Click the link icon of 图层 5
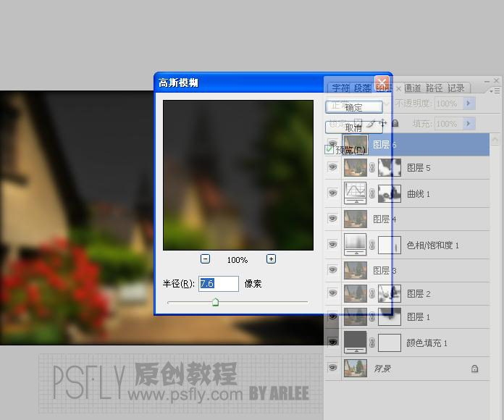 (372, 167)
